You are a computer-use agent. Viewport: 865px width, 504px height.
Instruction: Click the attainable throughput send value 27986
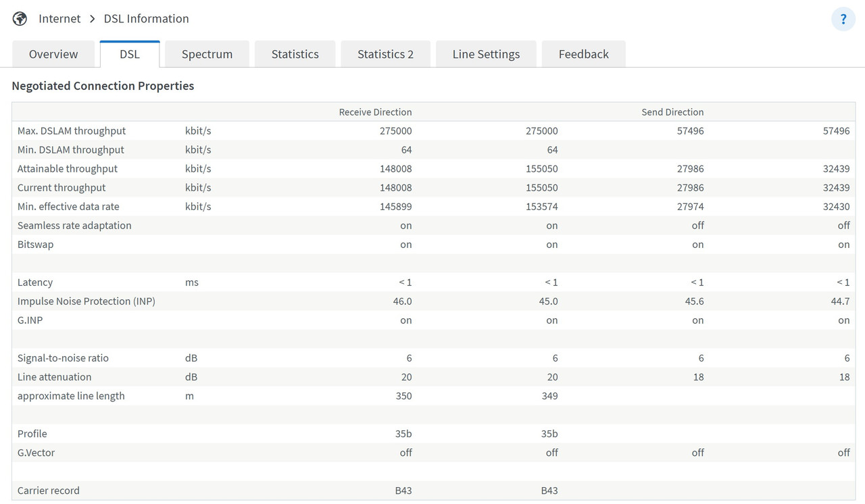point(690,169)
